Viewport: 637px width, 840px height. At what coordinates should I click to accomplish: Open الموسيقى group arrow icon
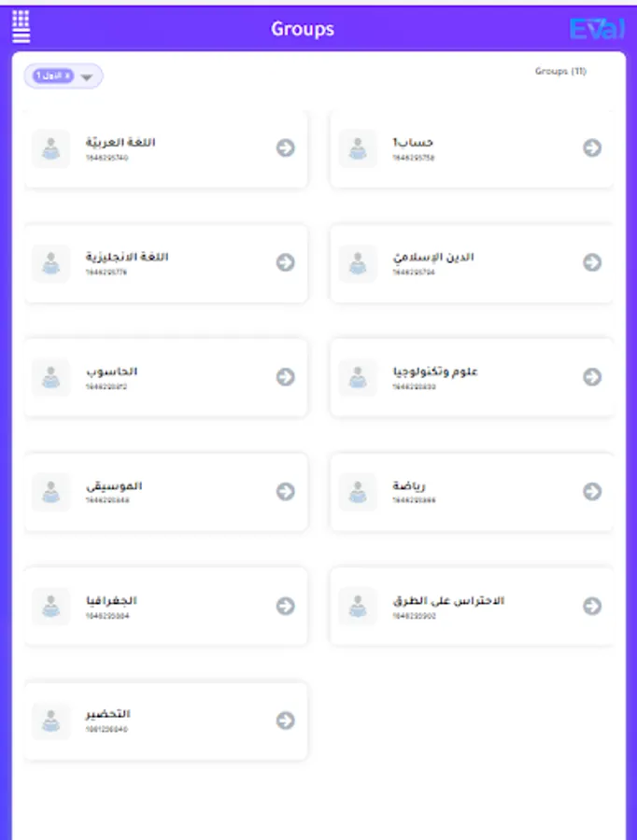(286, 491)
